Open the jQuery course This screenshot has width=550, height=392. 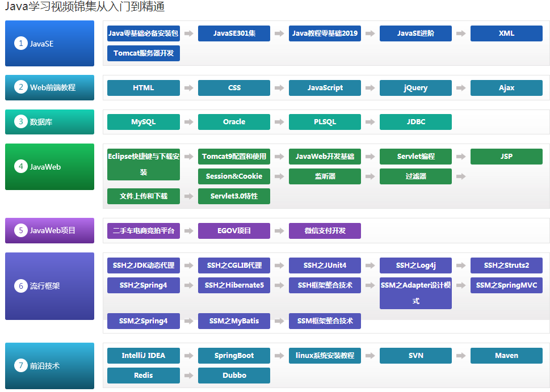[x=415, y=88]
